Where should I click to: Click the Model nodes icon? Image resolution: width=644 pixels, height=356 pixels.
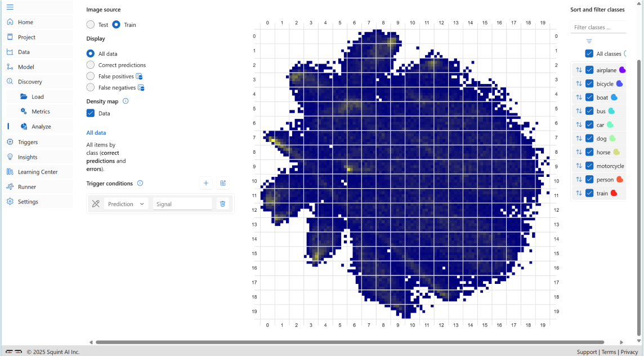(10, 66)
